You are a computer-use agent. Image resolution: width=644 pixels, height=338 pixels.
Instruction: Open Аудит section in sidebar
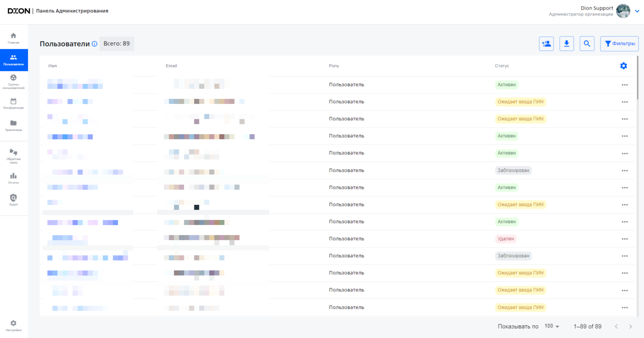tap(14, 200)
